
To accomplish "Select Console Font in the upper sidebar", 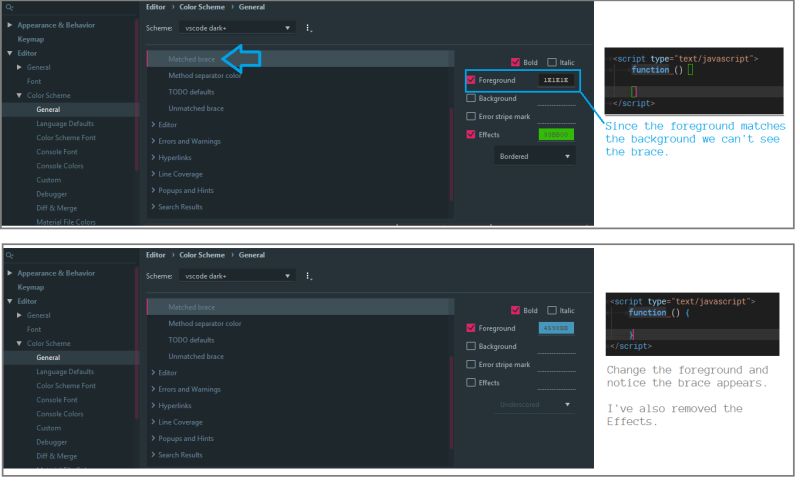I will pos(57,151).
